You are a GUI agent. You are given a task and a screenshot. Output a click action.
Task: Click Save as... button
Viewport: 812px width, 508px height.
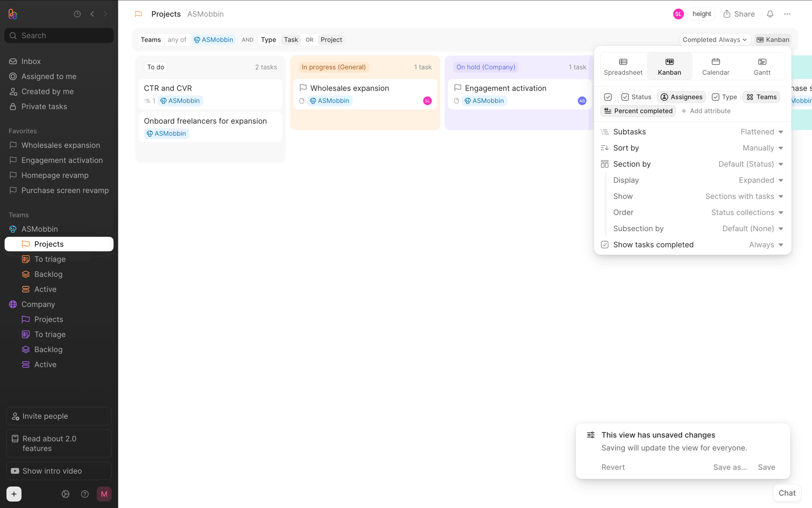[730, 467]
